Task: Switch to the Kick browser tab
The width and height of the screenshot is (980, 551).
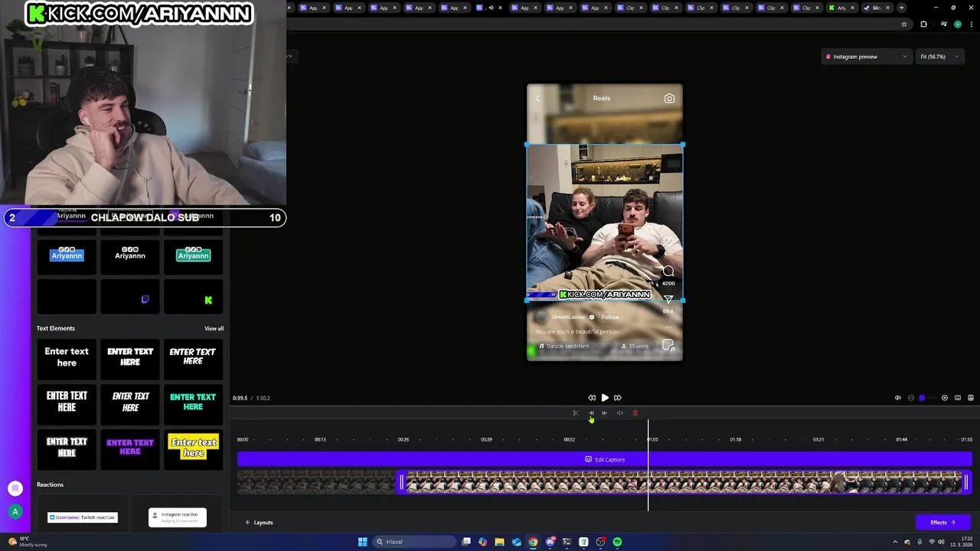Action: click(841, 8)
